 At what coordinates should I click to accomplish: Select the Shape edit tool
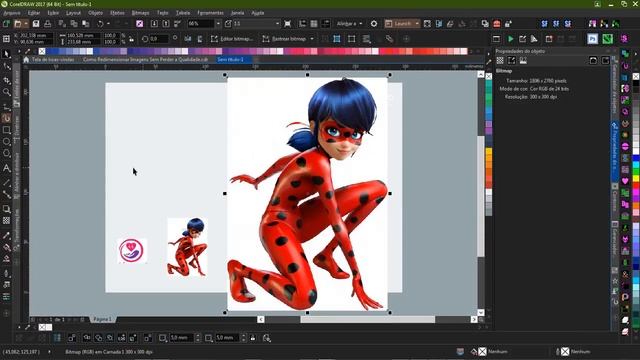coord(7,66)
